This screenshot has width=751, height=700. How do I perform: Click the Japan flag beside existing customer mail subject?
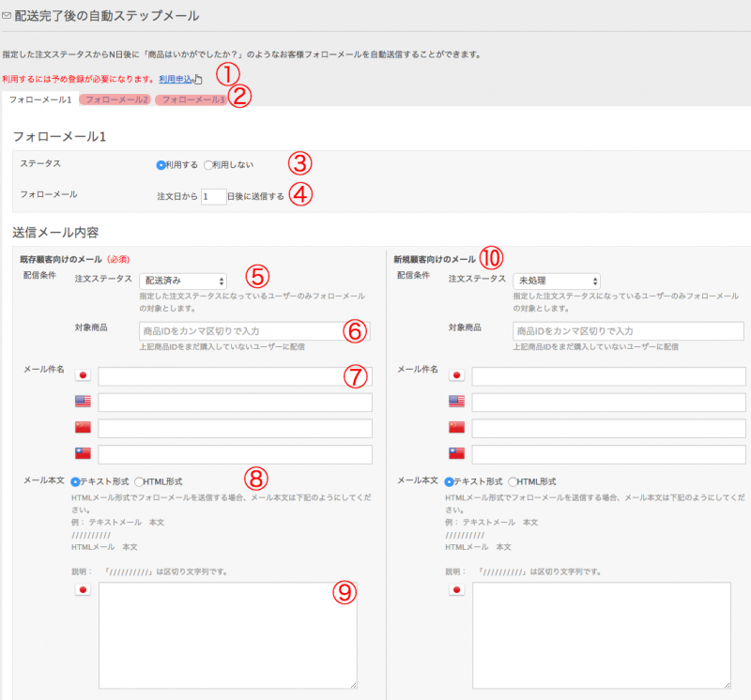point(83,376)
